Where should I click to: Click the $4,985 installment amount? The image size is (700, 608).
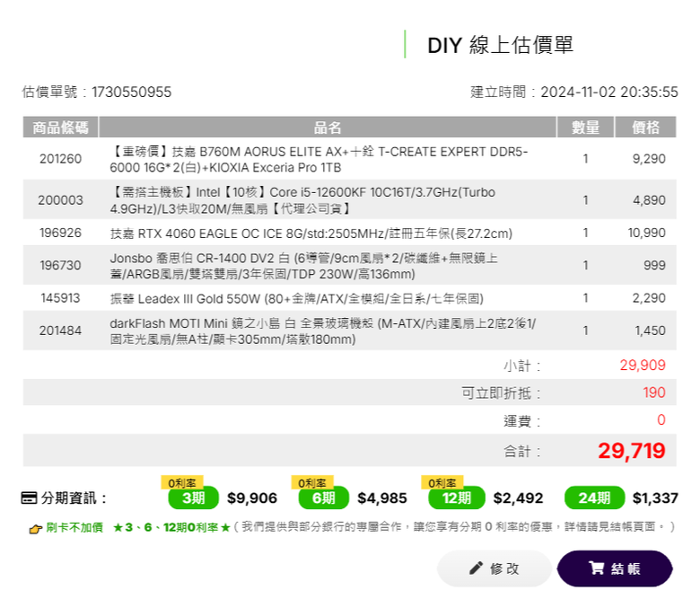382,498
